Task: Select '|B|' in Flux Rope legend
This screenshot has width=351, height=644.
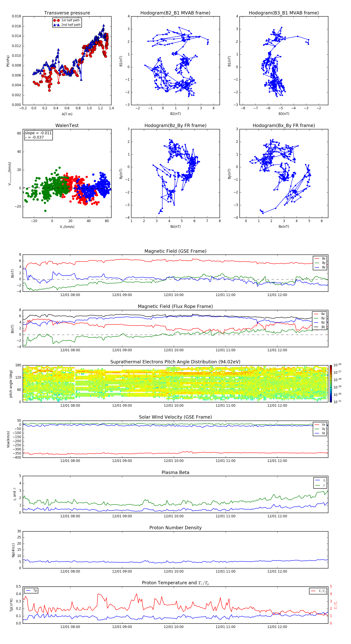Action: [x=320, y=327]
